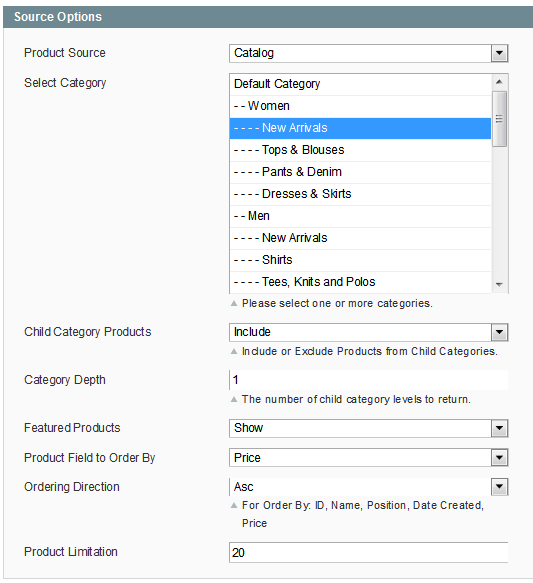
Task: Click the category list scroll-down arrow
Action: 499,284
